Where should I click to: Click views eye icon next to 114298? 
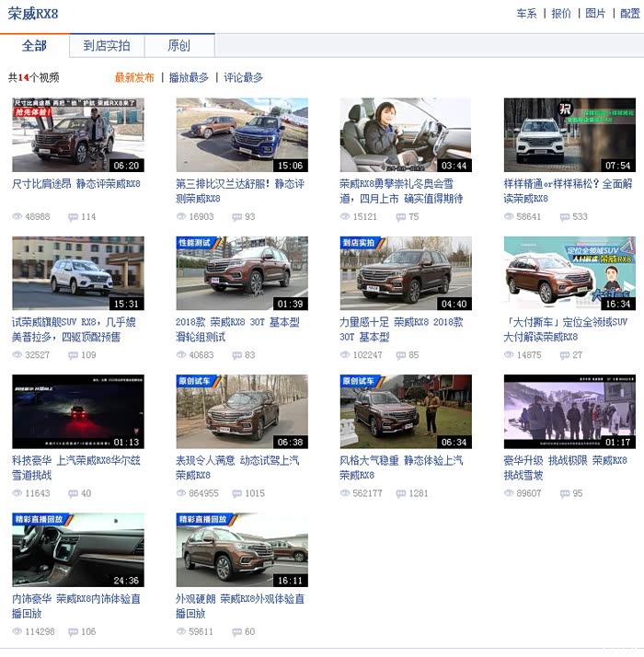click(x=17, y=631)
